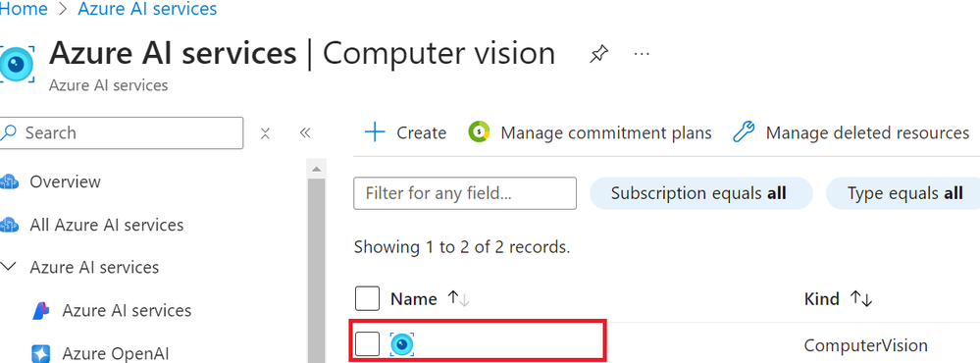Click the ComputerVision resource eye icon
The width and height of the screenshot is (980, 363).
402,344
